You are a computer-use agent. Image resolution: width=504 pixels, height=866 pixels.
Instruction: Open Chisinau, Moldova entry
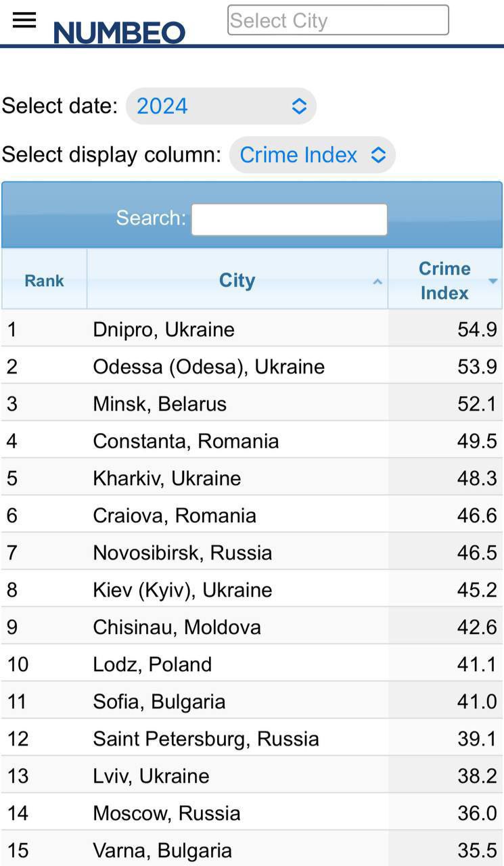click(177, 626)
